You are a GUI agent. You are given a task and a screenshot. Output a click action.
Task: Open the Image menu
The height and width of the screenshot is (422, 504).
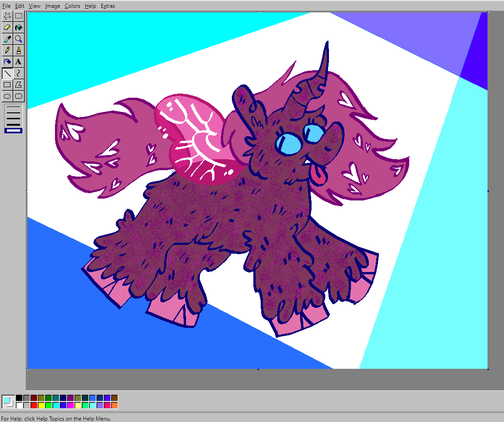click(52, 6)
